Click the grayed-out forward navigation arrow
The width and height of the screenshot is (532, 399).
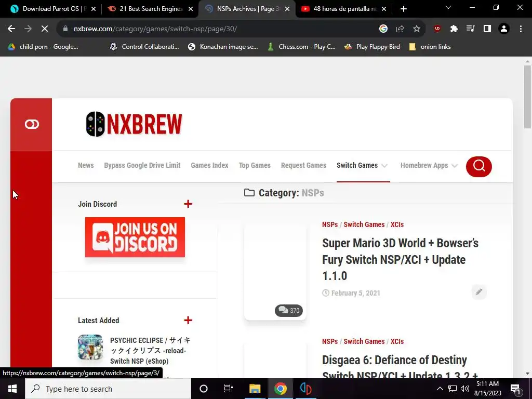(x=28, y=29)
